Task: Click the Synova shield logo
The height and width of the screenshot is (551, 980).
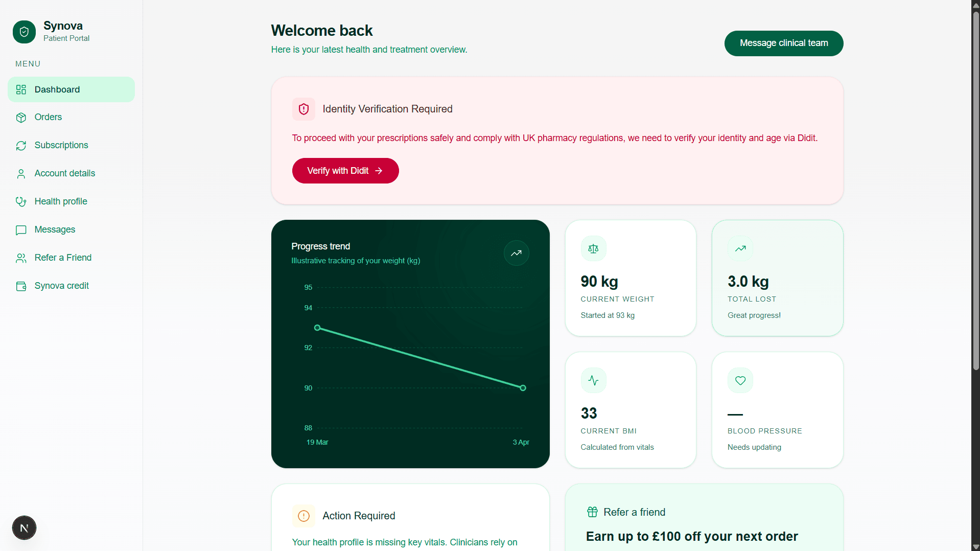Action: pyautogui.click(x=24, y=32)
